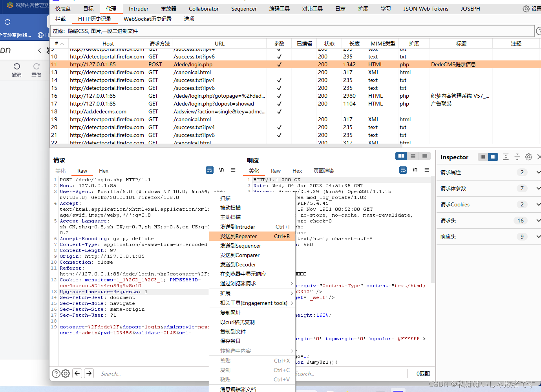This screenshot has width=541, height=392.
Task: Expand 请求体参数 section in Inspector
Action: point(538,188)
